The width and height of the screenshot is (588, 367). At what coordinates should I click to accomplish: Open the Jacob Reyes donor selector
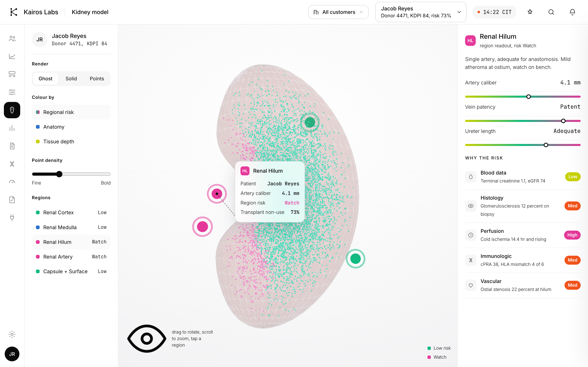pyautogui.click(x=421, y=12)
